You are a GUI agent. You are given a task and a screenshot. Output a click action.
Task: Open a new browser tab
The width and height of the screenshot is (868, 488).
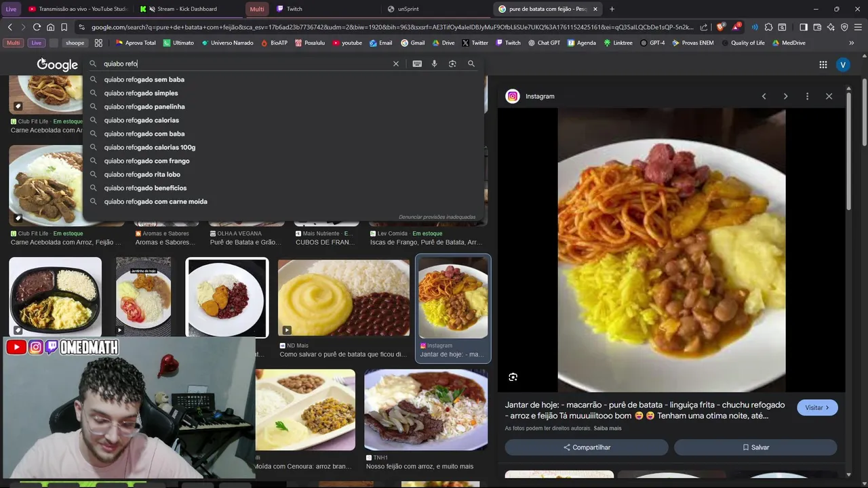612,9
